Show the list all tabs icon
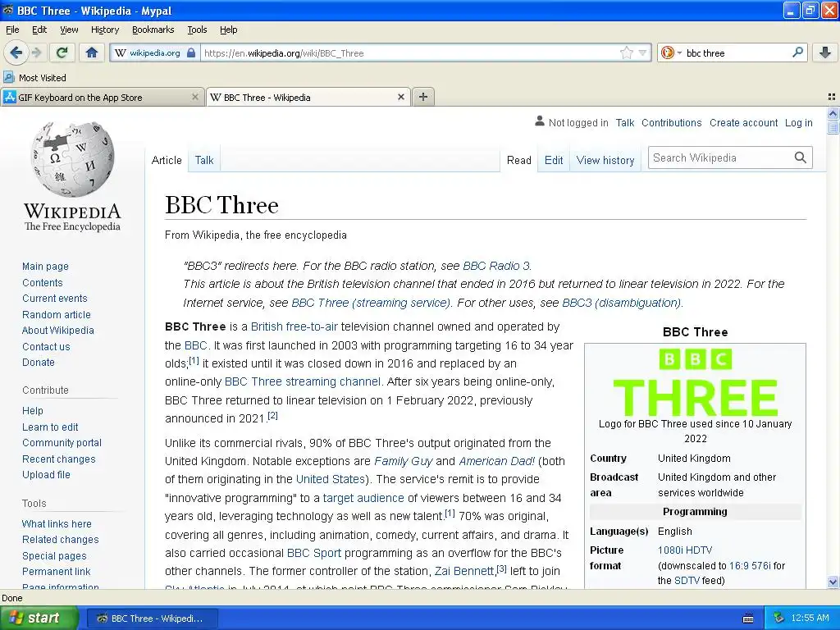This screenshot has width=840, height=630. (x=832, y=97)
